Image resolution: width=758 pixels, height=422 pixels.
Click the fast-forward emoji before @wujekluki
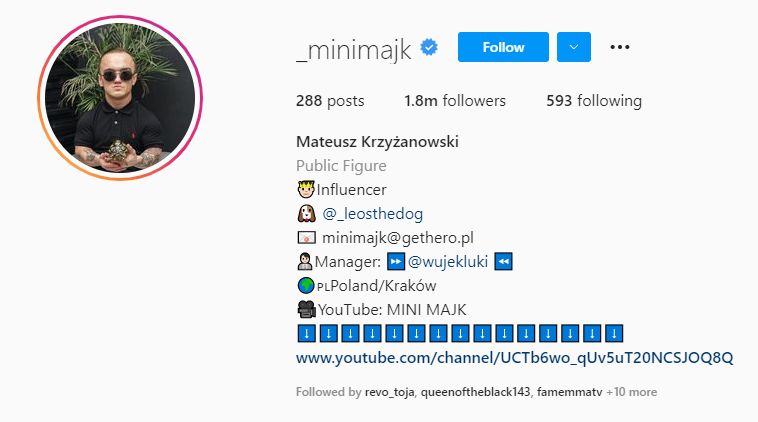tap(396, 262)
